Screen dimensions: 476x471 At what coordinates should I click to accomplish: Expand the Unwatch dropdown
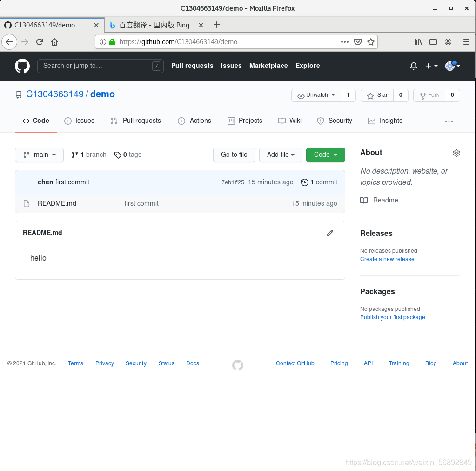pyautogui.click(x=316, y=95)
